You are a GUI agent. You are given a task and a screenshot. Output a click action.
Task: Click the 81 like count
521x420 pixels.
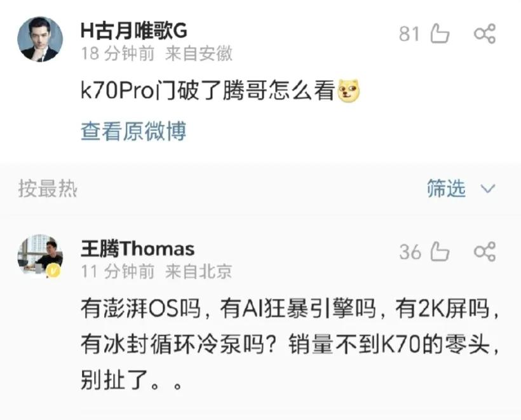[x=409, y=34]
